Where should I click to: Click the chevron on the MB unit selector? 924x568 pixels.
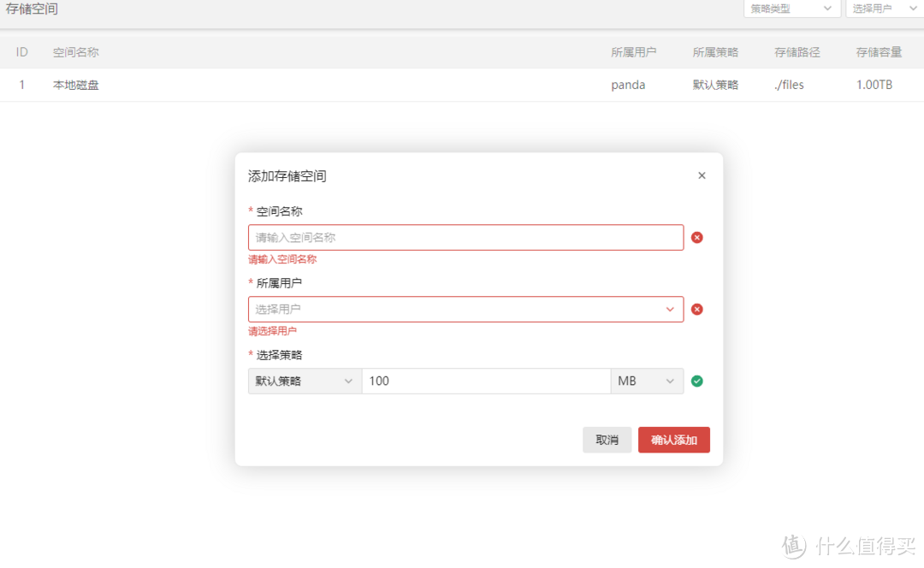click(672, 381)
